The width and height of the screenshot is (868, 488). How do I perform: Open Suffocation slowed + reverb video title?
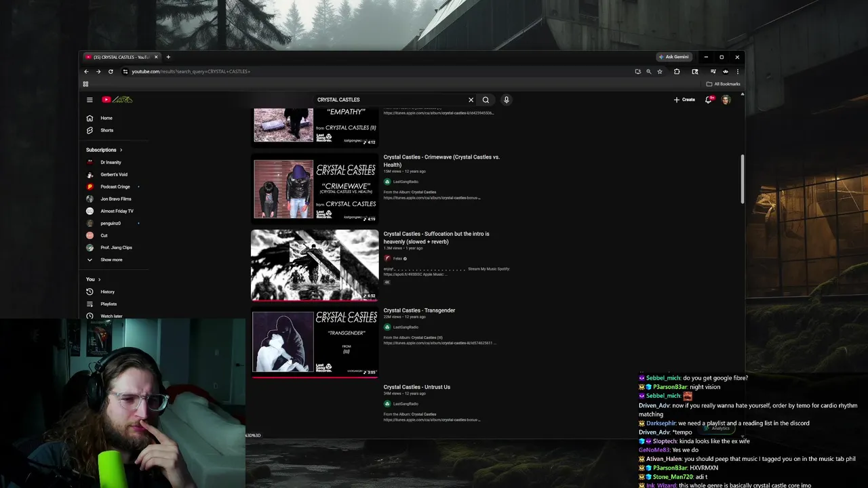click(436, 237)
